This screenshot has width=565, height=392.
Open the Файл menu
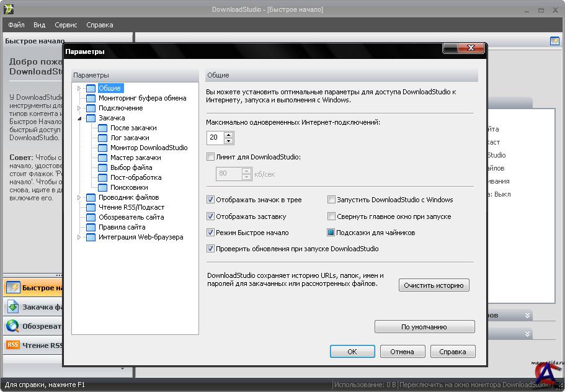tap(16, 25)
